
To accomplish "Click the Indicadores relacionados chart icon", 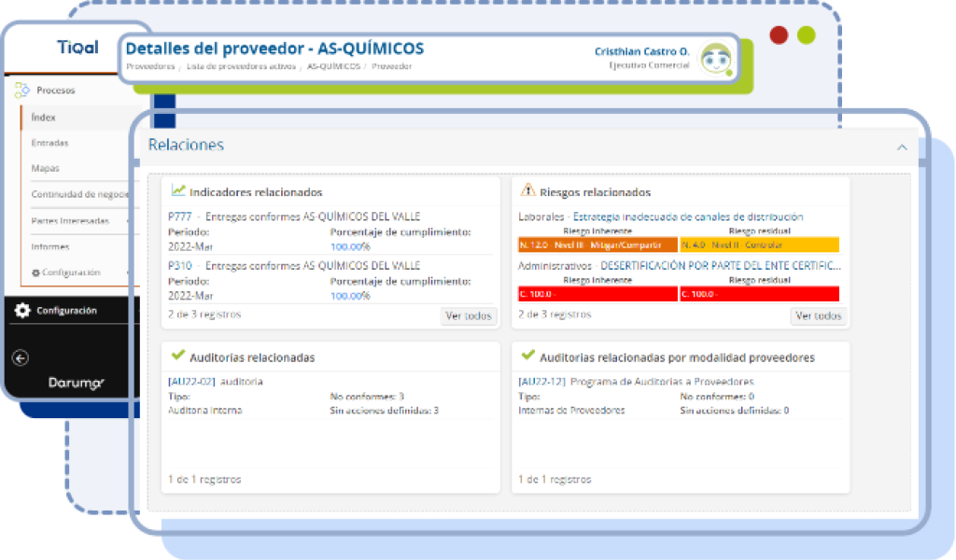I will [x=178, y=190].
